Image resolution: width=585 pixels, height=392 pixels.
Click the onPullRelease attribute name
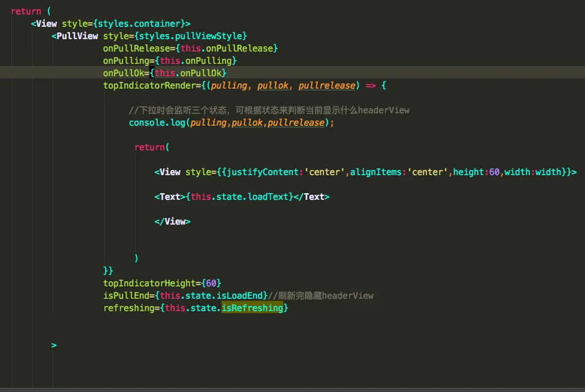tap(136, 48)
